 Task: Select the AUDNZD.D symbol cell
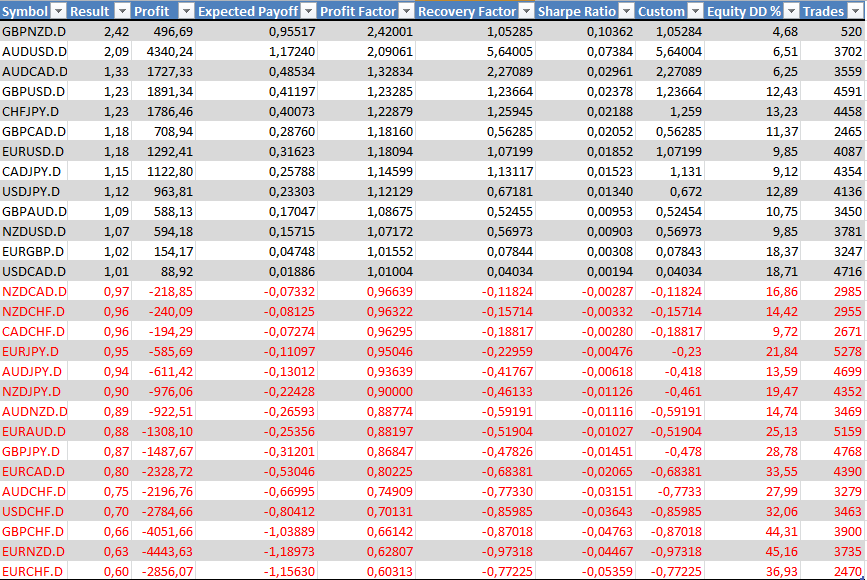[x=34, y=411]
